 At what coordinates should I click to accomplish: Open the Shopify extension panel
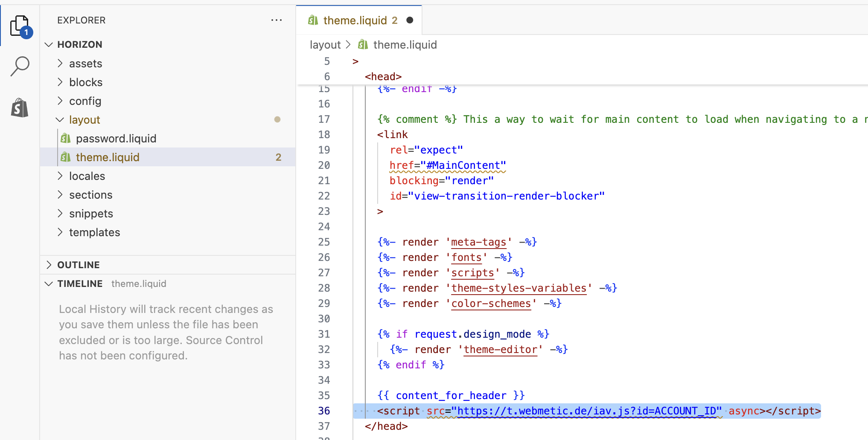[20, 107]
